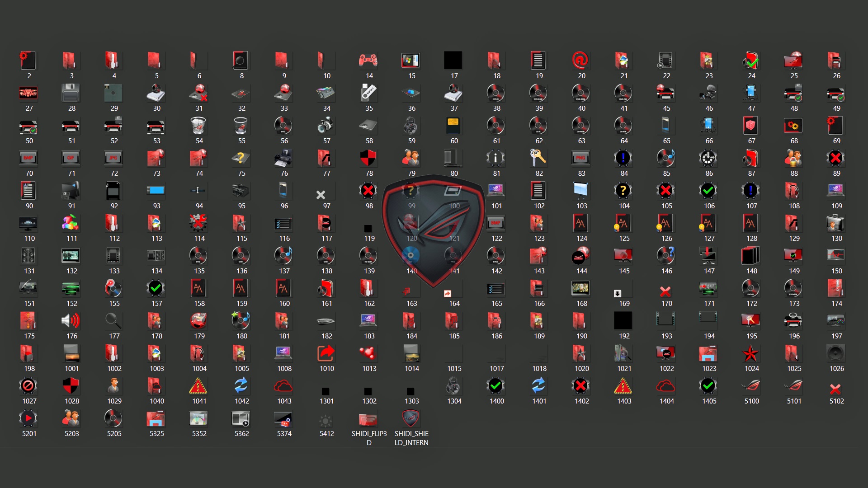Select the magnifying glass icon 177

113,320
